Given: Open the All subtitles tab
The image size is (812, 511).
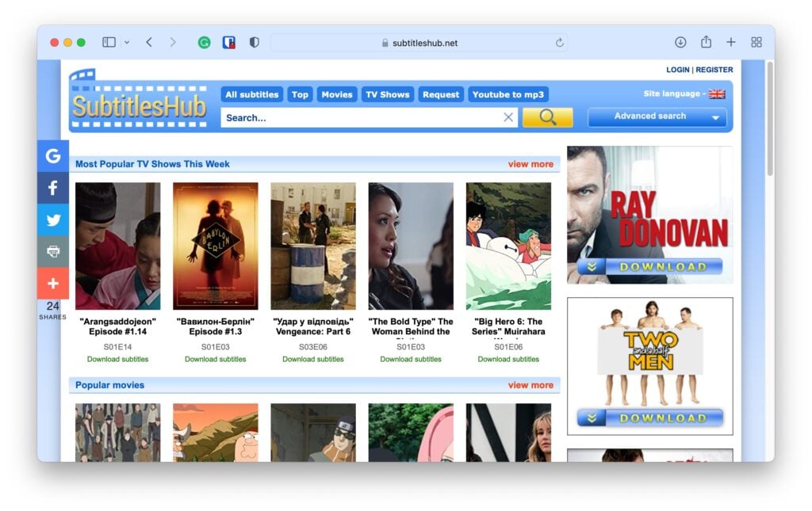Looking at the screenshot, I should pyautogui.click(x=251, y=94).
